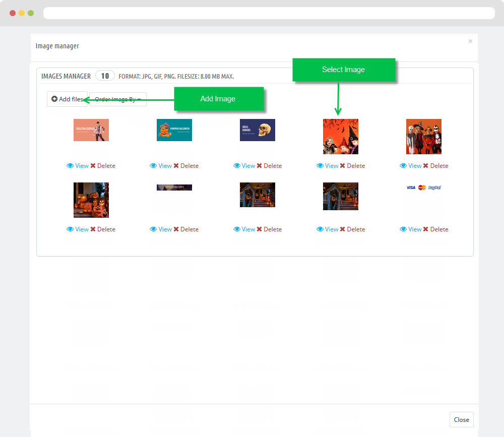This screenshot has width=504, height=437.
Task: Delete the haunted porch image beside the payment logos
Action: point(353,229)
